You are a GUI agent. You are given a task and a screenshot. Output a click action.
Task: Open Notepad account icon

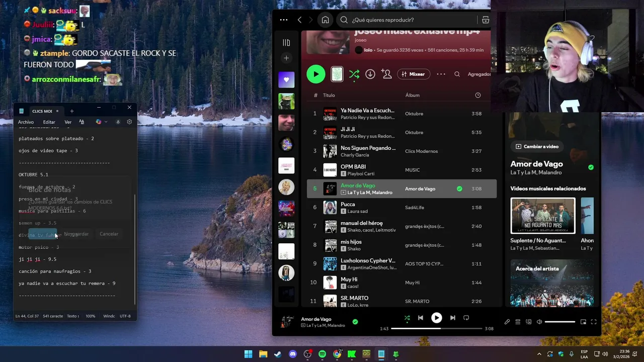pyautogui.click(x=118, y=122)
